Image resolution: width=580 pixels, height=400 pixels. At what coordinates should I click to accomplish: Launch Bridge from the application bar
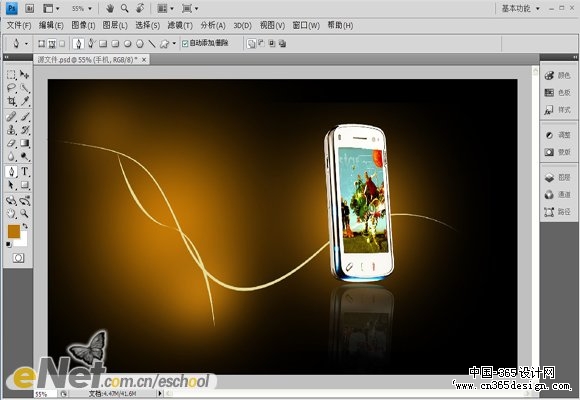point(30,8)
